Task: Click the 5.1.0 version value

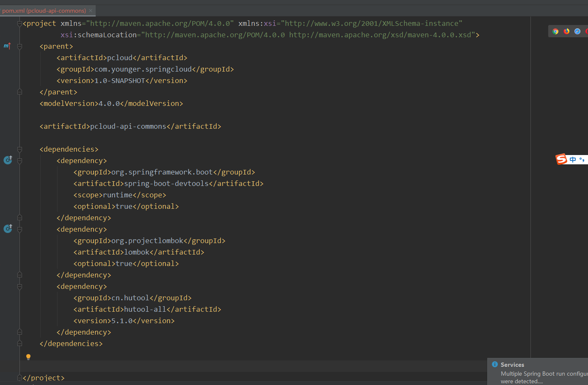Action: 122,321
